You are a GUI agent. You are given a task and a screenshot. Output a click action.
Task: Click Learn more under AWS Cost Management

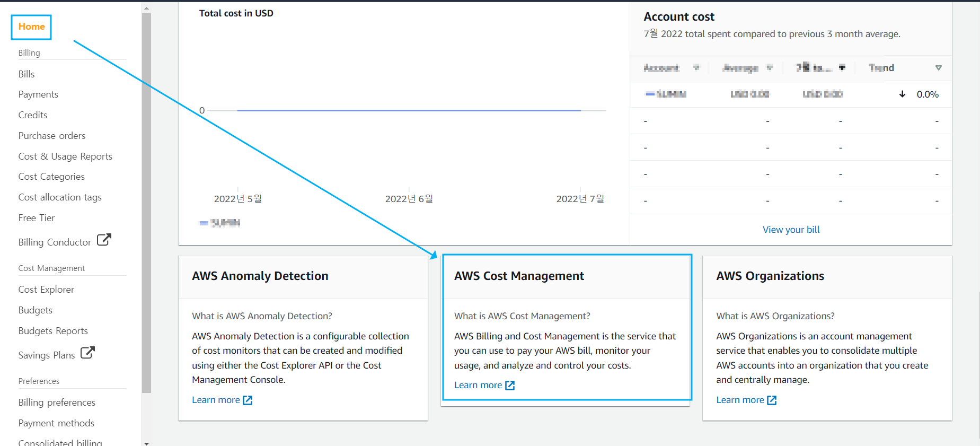point(478,385)
